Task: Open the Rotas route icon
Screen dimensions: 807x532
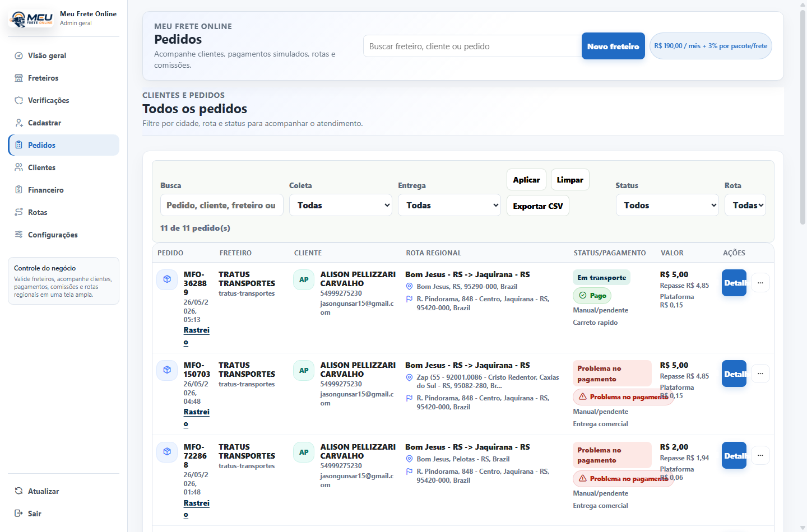Action: click(18, 212)
